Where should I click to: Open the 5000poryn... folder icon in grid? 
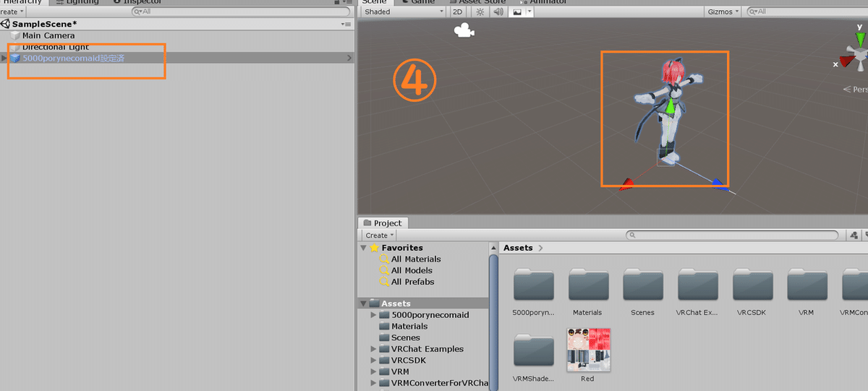[533, 285]
